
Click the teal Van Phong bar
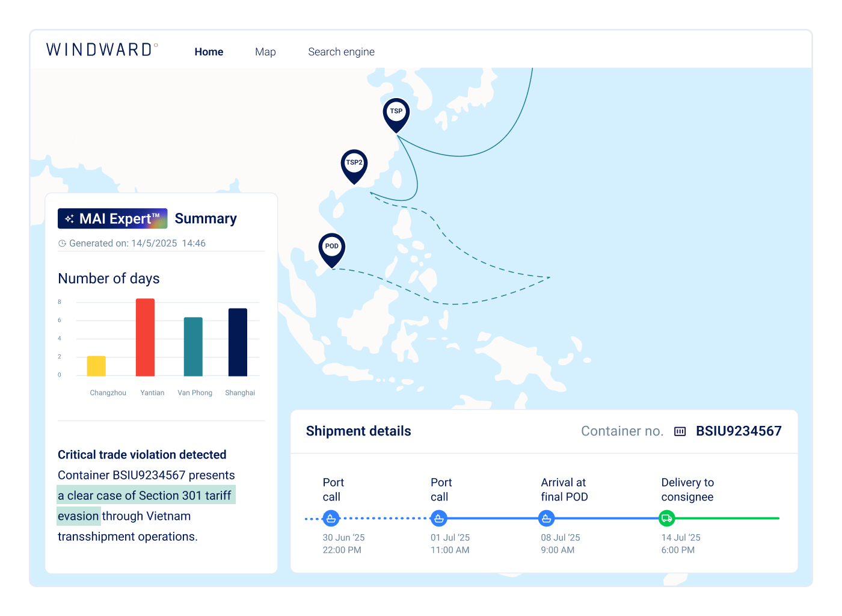click(193, 347)
